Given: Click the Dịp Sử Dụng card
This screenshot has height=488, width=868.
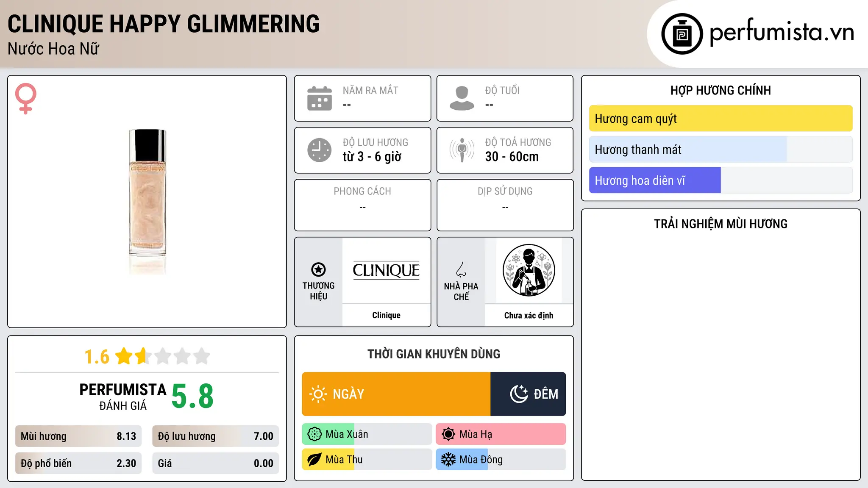Looking at the screenshot, I should coord(505,205).
